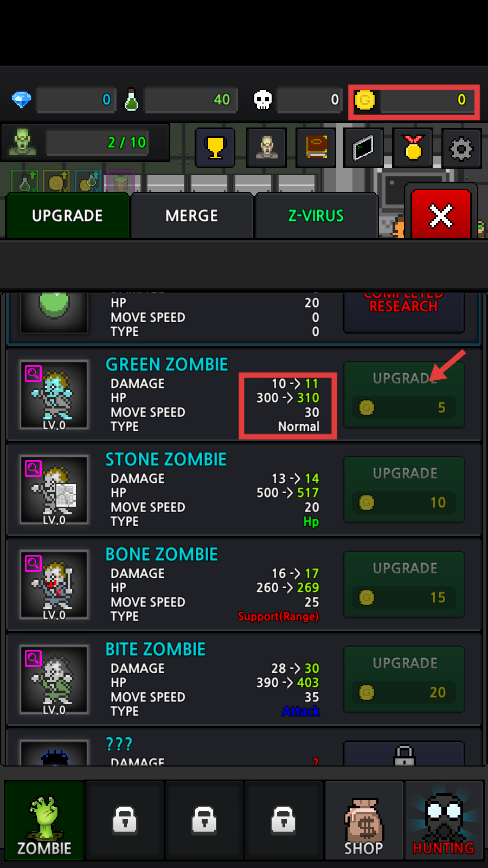Inspect Bite Zombie with magnifier icon
Viewport: 488px width, 868px height.
click(x=33, y=658)
